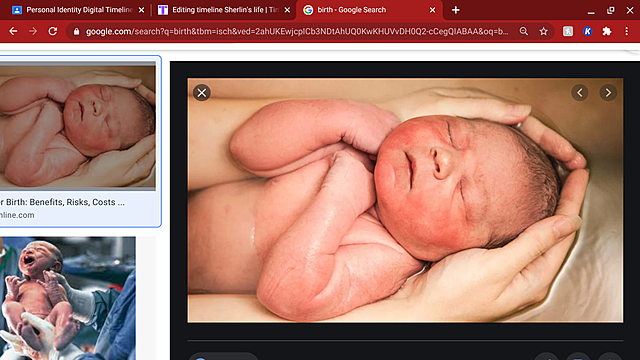Open the crying newborn result thumbnail
This screenshot has height=360, width=640.
(x=68, y=298)
